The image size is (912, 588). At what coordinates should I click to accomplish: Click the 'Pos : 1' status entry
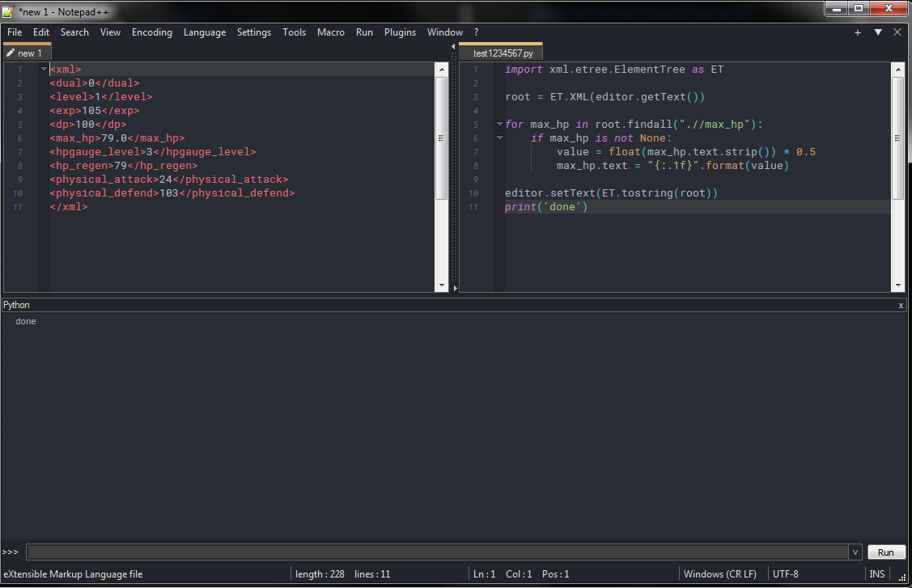[555, 574]
